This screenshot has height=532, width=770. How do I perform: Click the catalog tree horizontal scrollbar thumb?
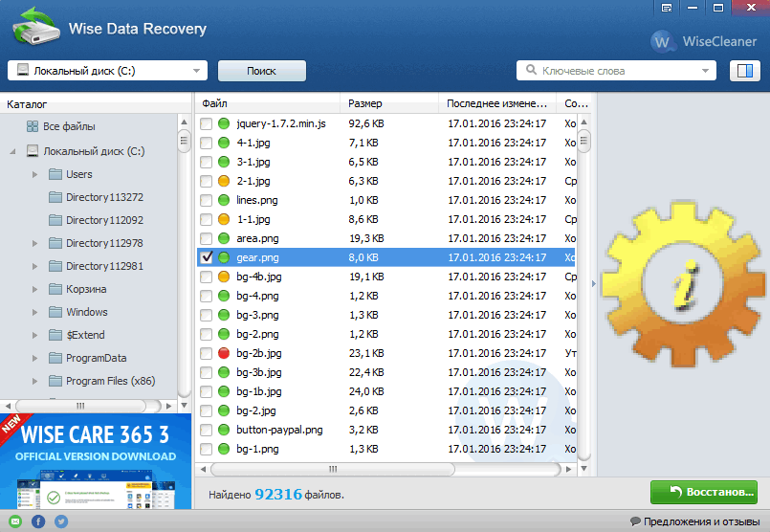pos(80,406)
